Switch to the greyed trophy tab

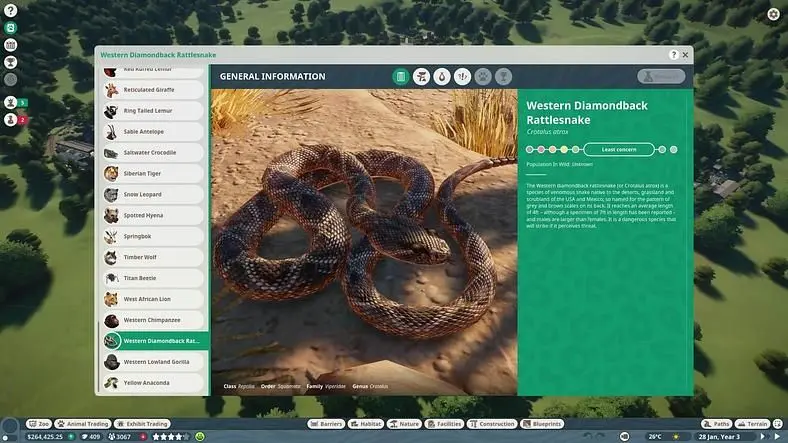pyautogui.click(x=504, y=76)
